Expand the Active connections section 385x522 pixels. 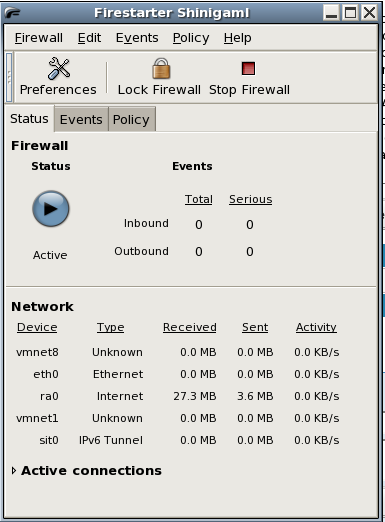[14, 470]
